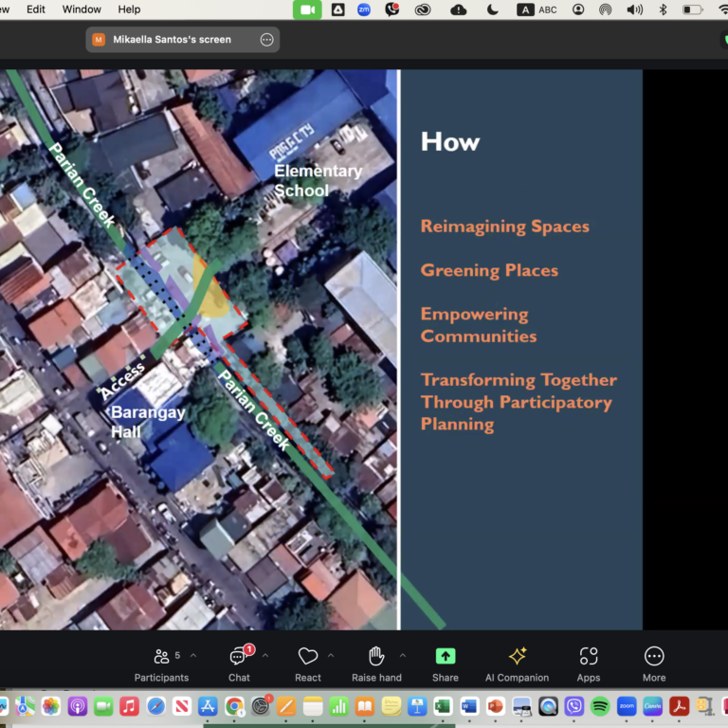Open Photos from the Dock
Screen dimensions: 728x728
[51, 706]
